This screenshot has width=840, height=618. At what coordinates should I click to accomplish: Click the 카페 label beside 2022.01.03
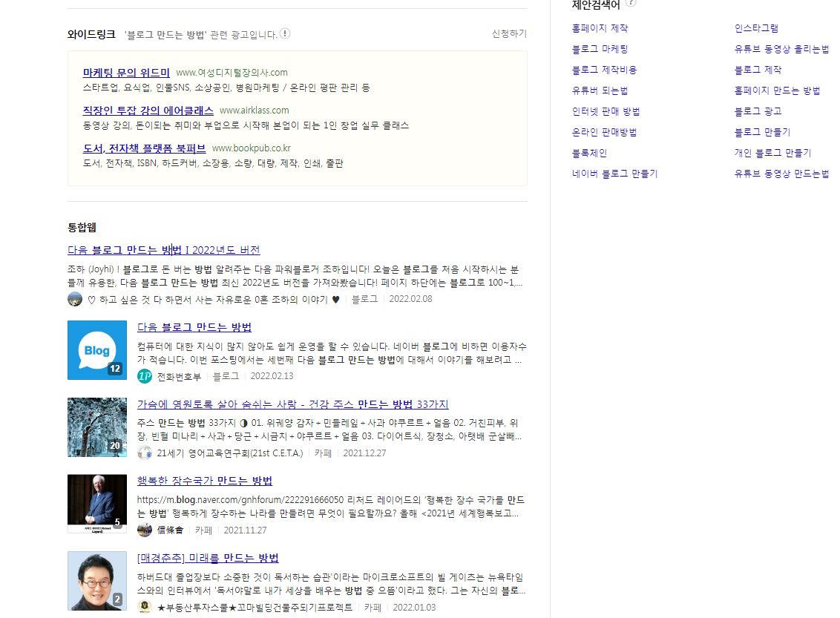tap(373, 608)
